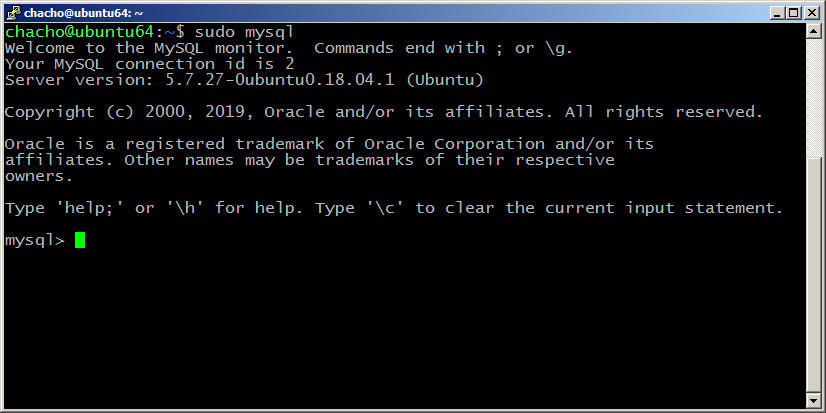Open the PuTTY system menu icon

(13, 13)
